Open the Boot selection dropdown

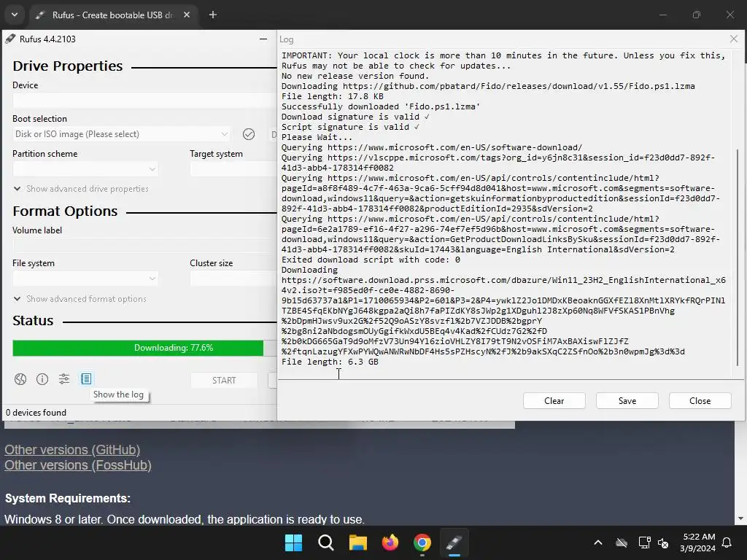(x=122, y=134)
